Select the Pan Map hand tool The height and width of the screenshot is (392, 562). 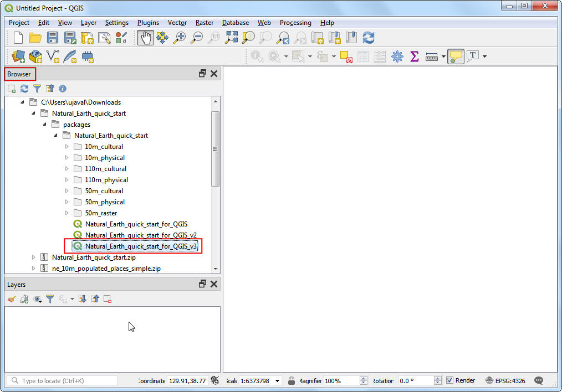click(145, 38)
